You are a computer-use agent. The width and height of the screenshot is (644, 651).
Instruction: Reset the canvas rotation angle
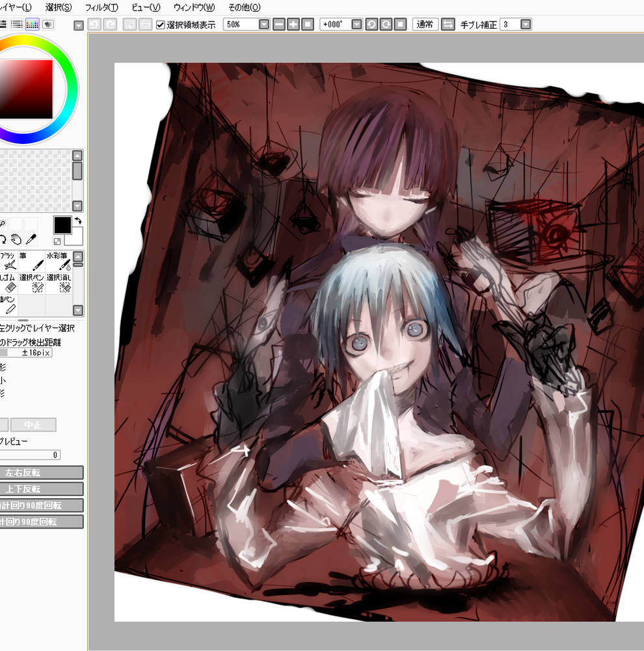400,25
